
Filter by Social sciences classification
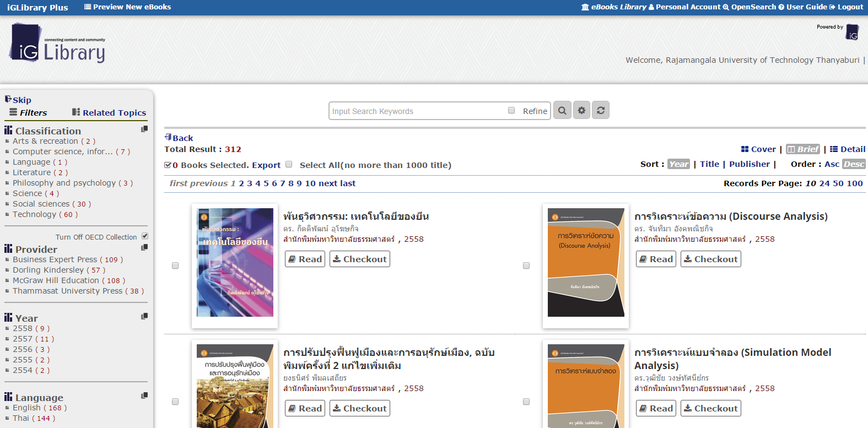[52, 204]
